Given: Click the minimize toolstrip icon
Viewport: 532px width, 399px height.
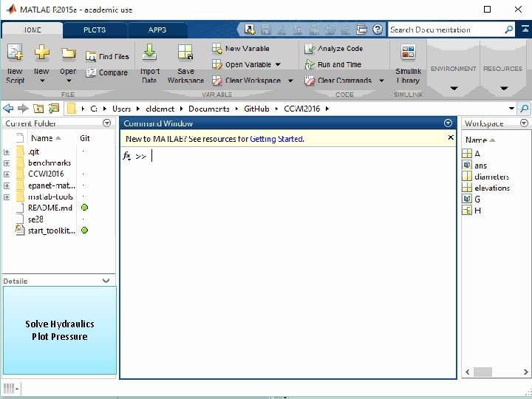Looking at the screenshot, I should pyautogui.click(x=525, y=30).
